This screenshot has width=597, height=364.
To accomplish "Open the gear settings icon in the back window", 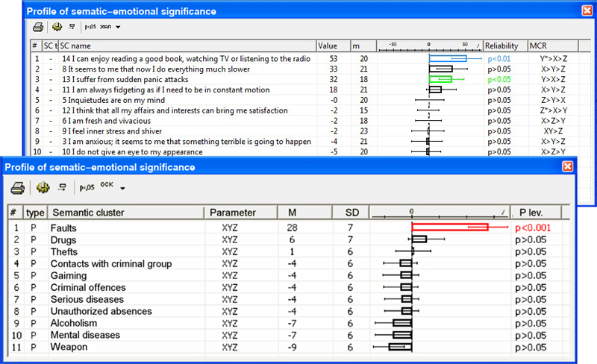I will [x=57, y=27].
